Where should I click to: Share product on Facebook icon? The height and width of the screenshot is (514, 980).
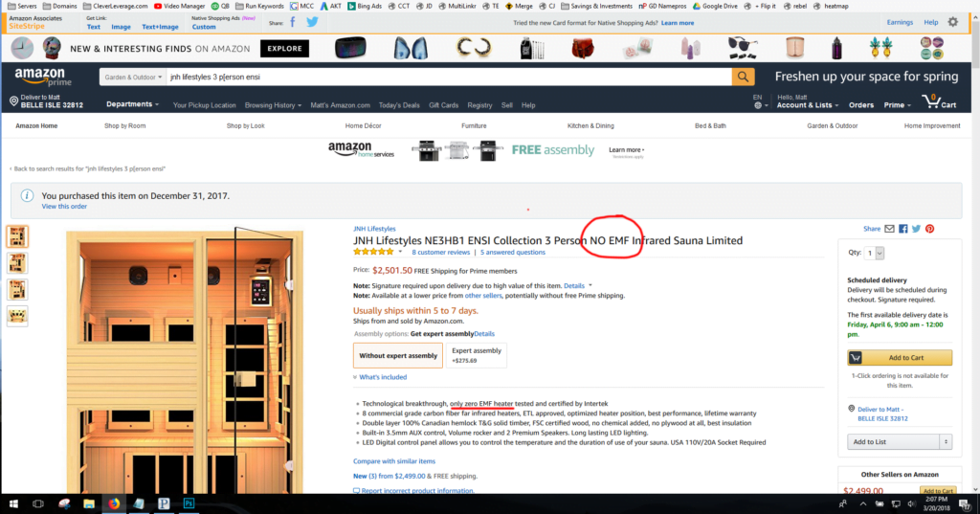point(903,229)
